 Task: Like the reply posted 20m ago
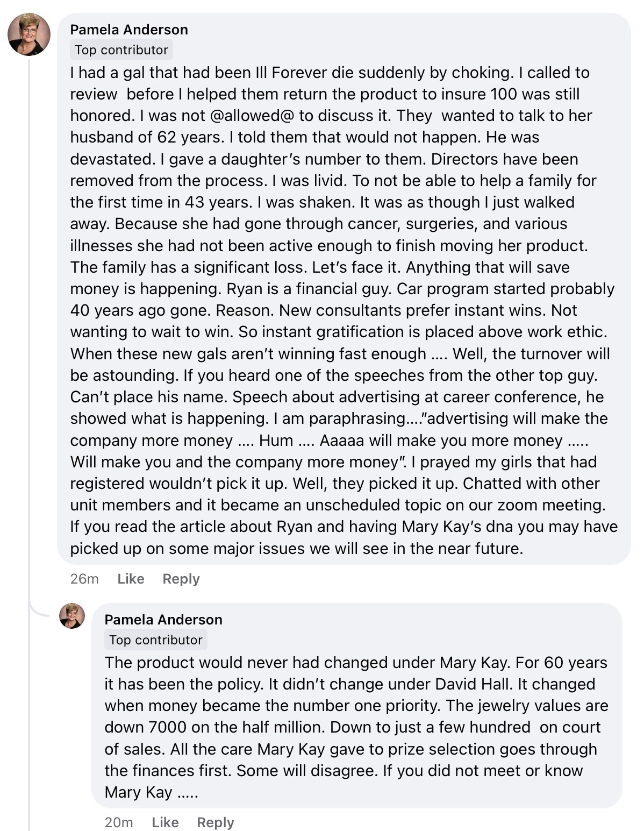point(165,822)
